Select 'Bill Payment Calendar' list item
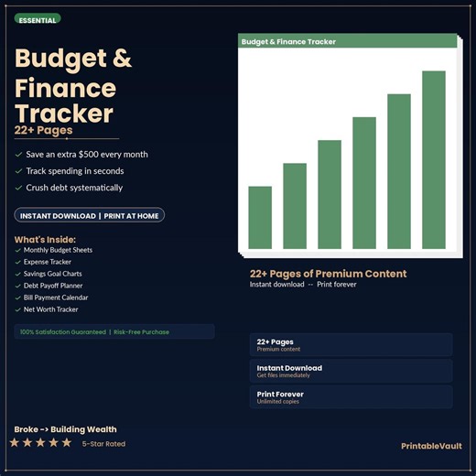This screenshot has width=476, height=476. coord(56,297)
